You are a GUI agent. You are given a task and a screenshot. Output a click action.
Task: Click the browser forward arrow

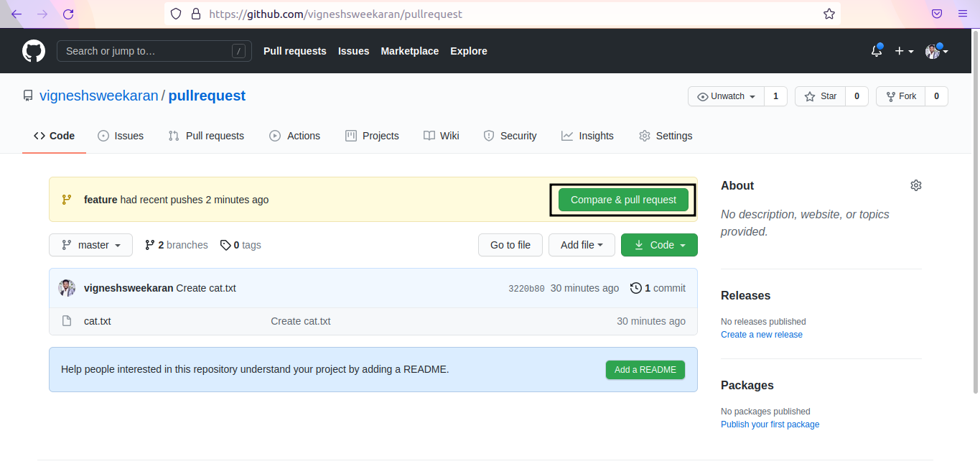(42, 14)
